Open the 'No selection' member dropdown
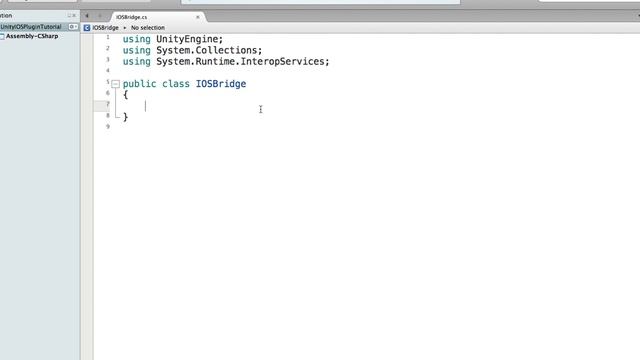Screen dimensions: 640x360 tap(148, 28)
